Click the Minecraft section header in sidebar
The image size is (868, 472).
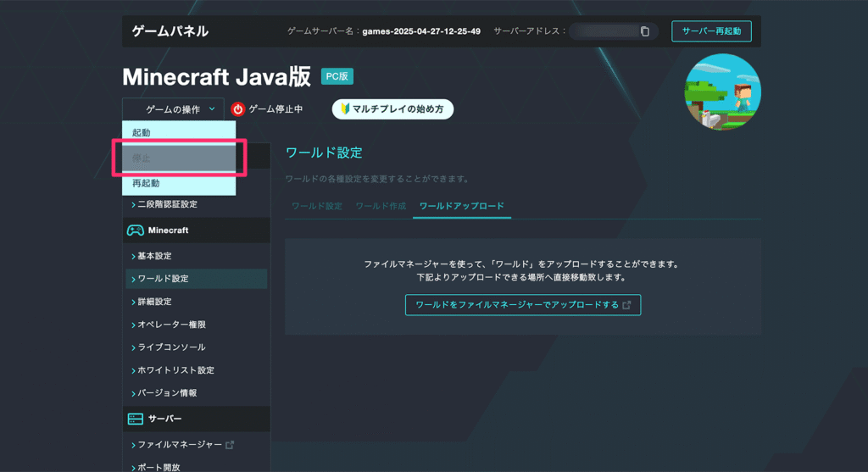(x=196, y=230)
